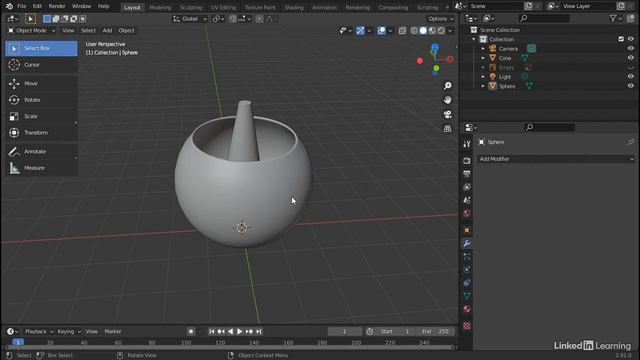Switch perspective/orthographic grid icon

coord(448,129)
